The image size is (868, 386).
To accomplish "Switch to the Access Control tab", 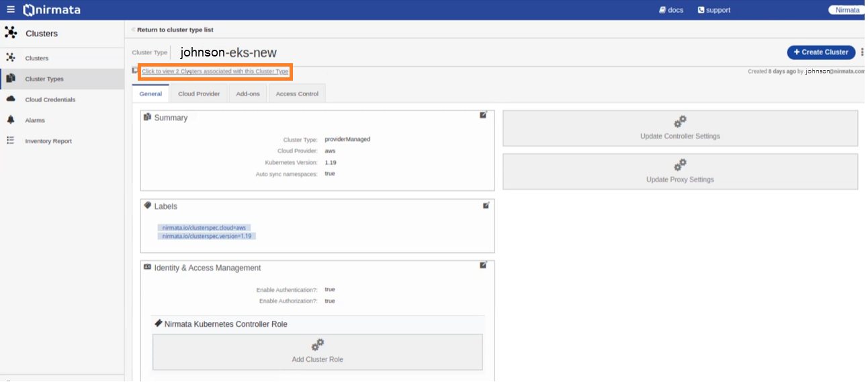I will [x=297, y=93].
